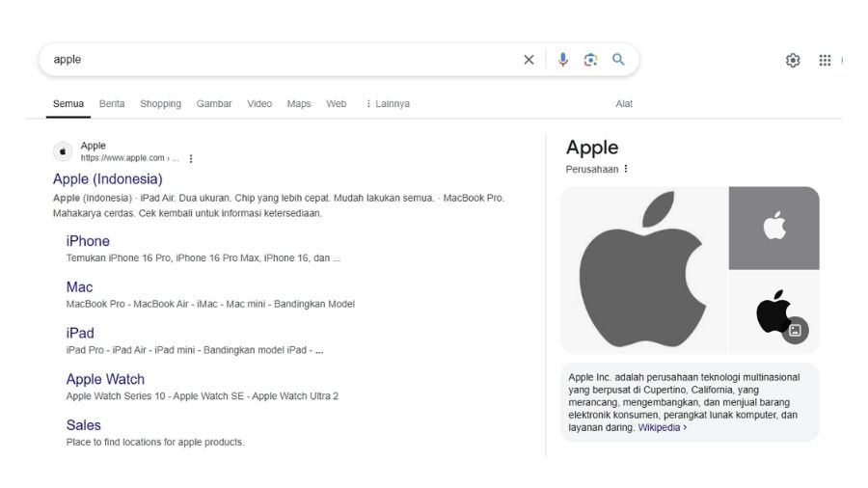Screen dimensions: 868x488
Task: Click the 'Temukan iPhone 16 Pro' snippet text
Action: [203, 258]
